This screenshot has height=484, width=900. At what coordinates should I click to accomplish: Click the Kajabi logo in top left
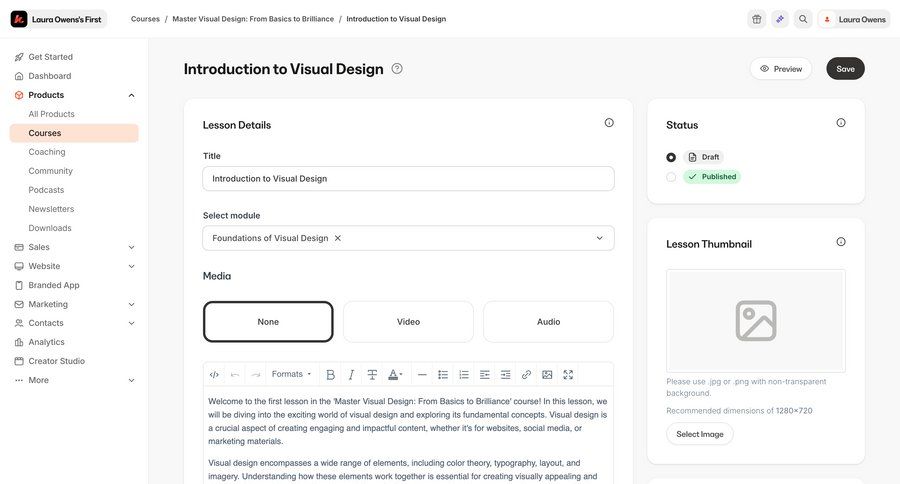[19, 19]
